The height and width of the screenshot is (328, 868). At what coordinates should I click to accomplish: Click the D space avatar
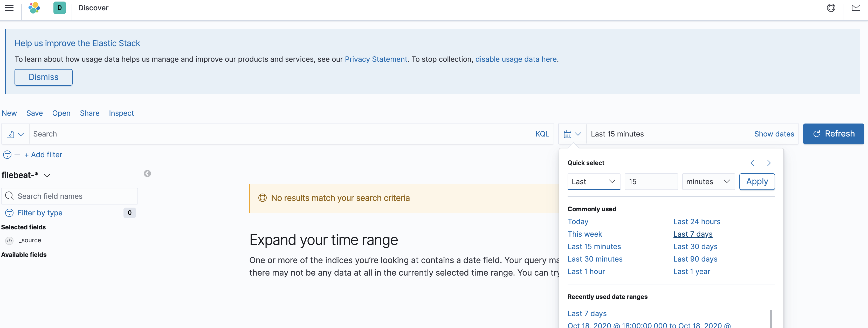pyautogui.click(x=60, y=8)
